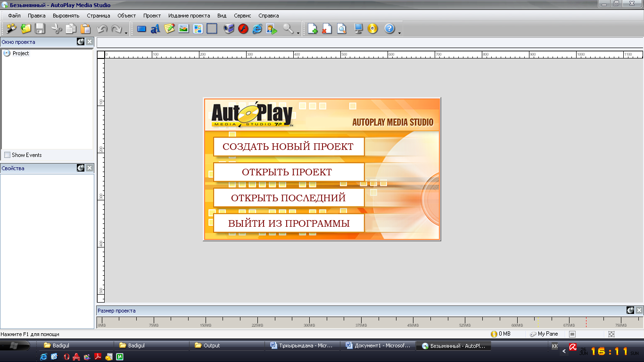Screen dimensions: 644x362
Task: Build project with the gold CD icon
Action: (x=373, y=29)
